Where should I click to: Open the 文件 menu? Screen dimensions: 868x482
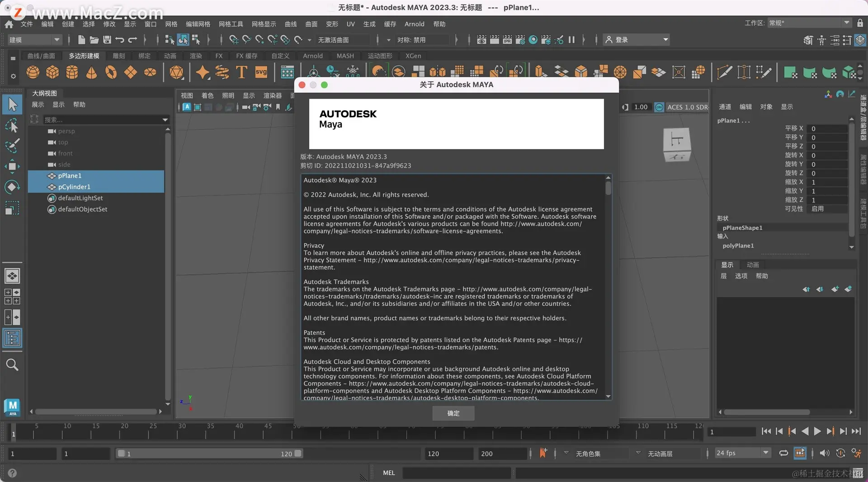[27, 24]
